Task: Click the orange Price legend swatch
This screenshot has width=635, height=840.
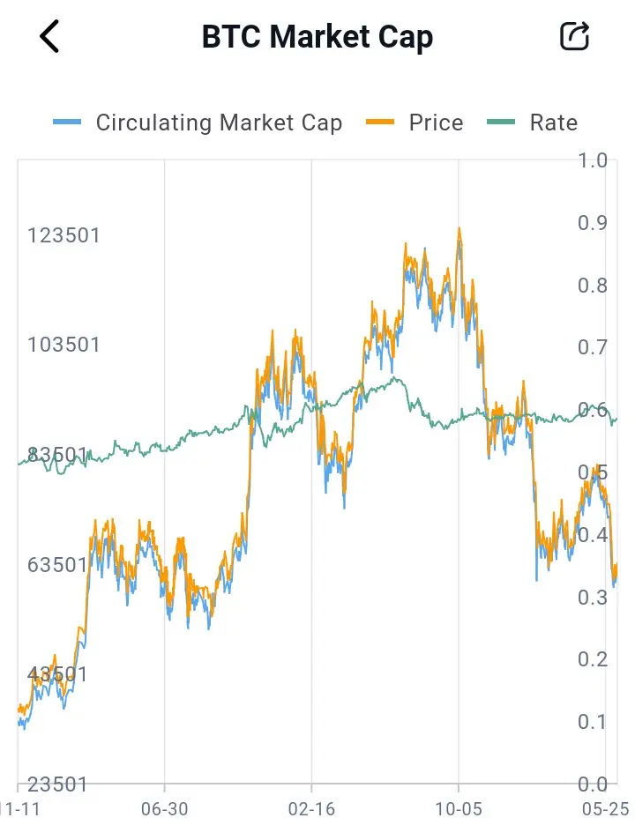Action: click(x=380, y=123)
